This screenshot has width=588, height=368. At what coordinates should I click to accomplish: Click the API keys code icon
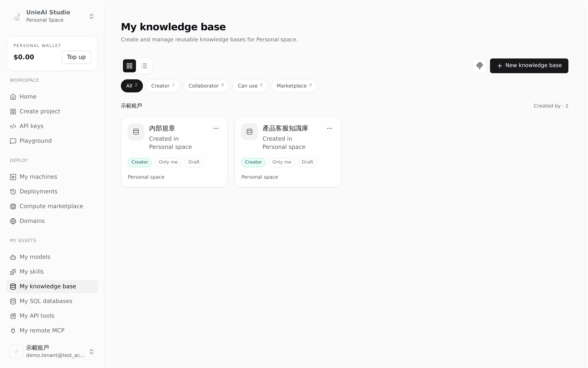13,126
